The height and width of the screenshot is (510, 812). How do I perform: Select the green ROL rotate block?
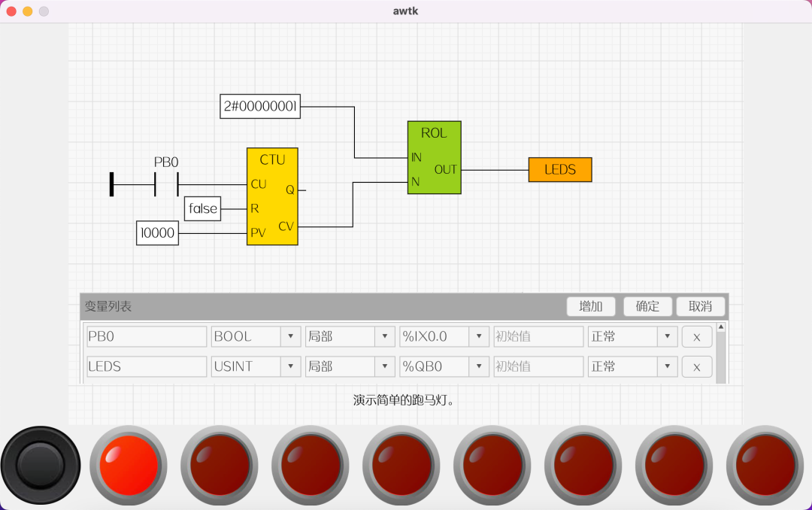click(435, 158)
